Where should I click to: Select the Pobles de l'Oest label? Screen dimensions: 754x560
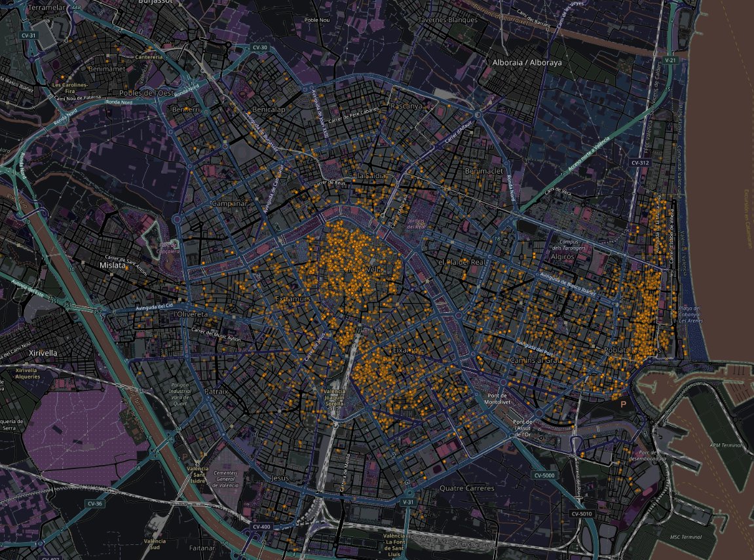tap(147, 93)
